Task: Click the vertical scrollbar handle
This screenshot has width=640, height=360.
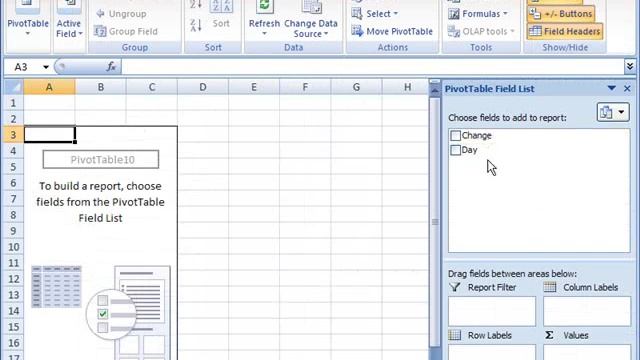Action: (x=435, y=222)
